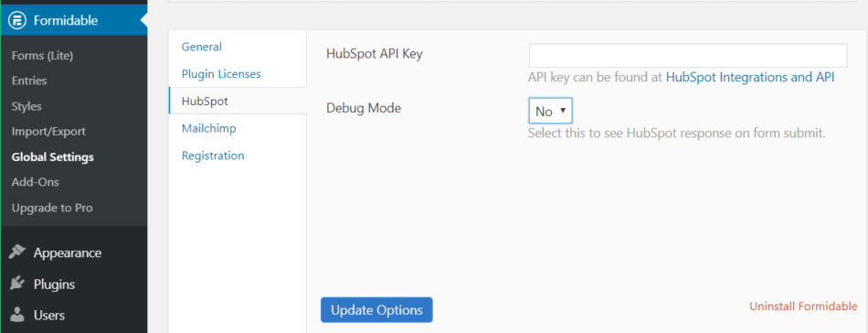Open the Registration settings tab
This screenshot has height=333, width=868.
point(213,156)
